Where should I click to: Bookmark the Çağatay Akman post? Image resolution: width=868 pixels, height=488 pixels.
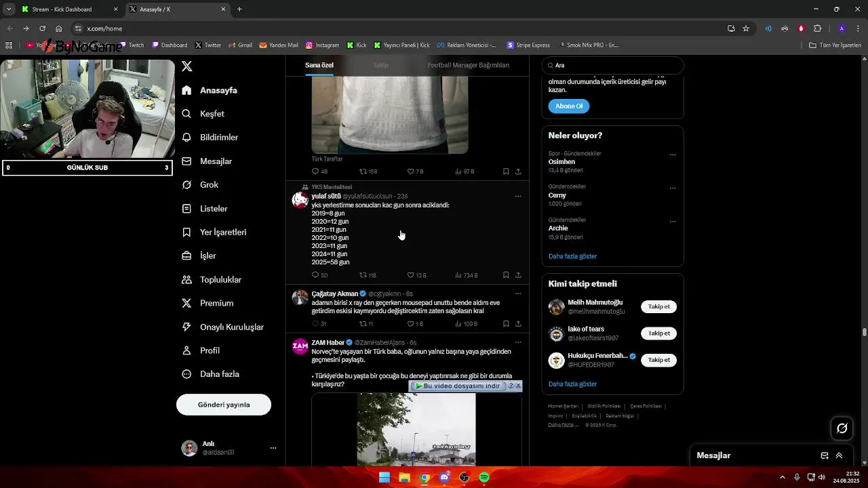pyautogui.click(x=506, y=324)
